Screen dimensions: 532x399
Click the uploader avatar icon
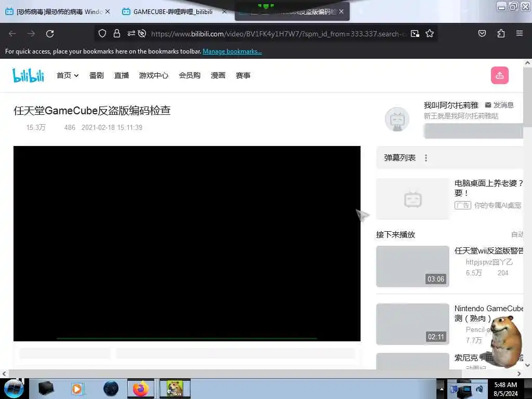coord(397,119)
